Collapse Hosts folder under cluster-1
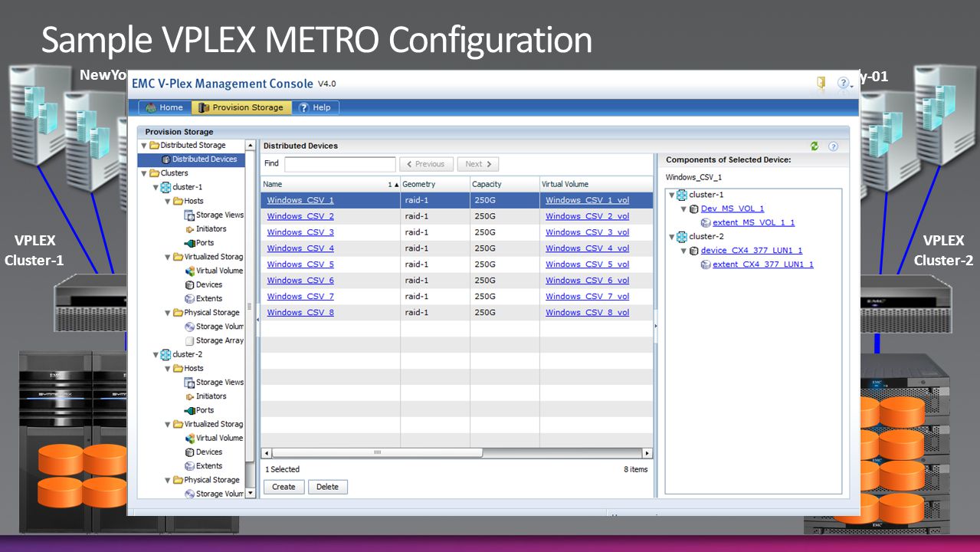980x552 pixels. (167, 201)
